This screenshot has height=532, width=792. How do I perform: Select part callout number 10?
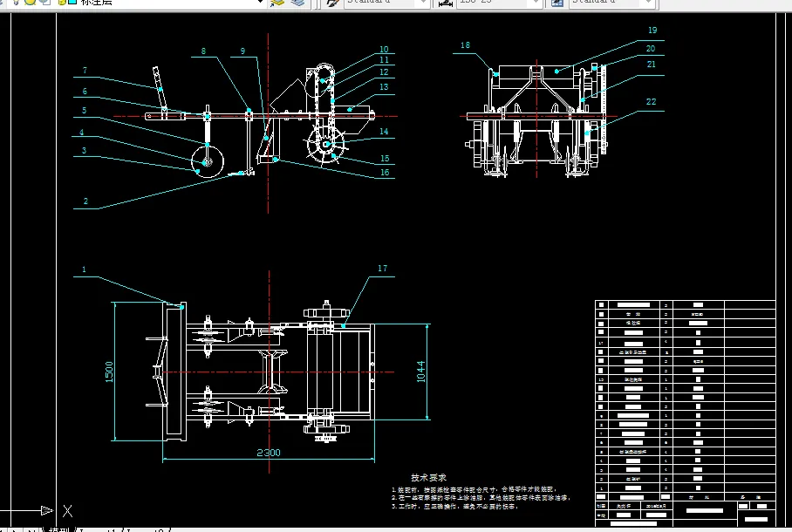coord(384,50)
